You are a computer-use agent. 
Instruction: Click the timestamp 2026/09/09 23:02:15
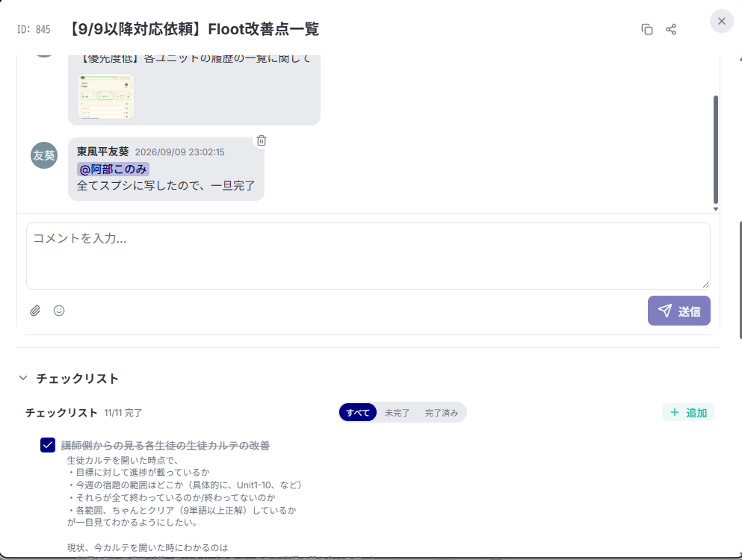(x=180, y=152)
